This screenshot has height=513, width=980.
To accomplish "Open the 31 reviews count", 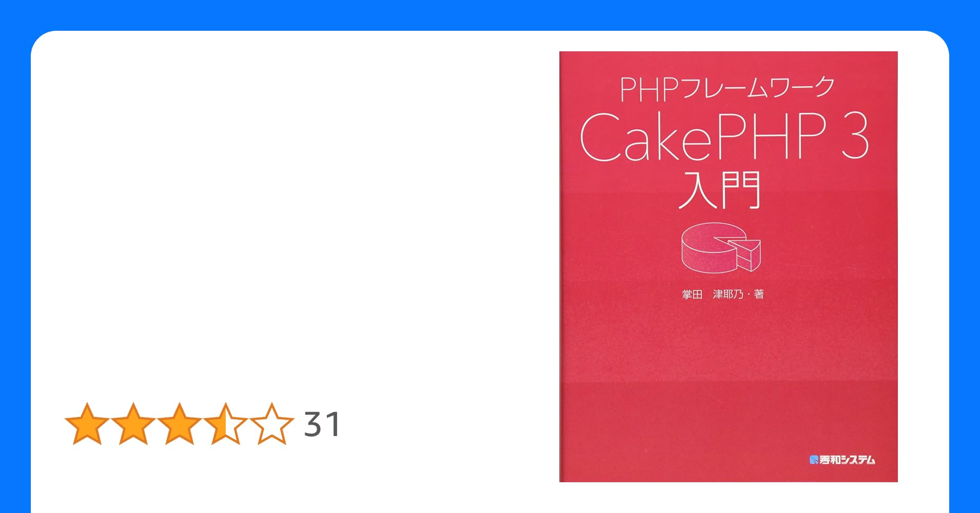I will tap(322, 424).
